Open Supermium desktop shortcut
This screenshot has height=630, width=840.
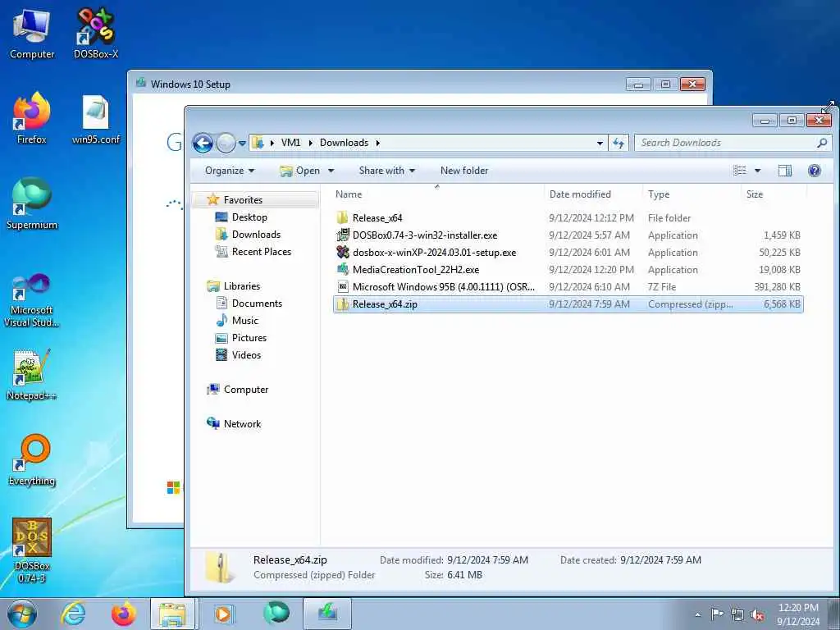[32, 204]
